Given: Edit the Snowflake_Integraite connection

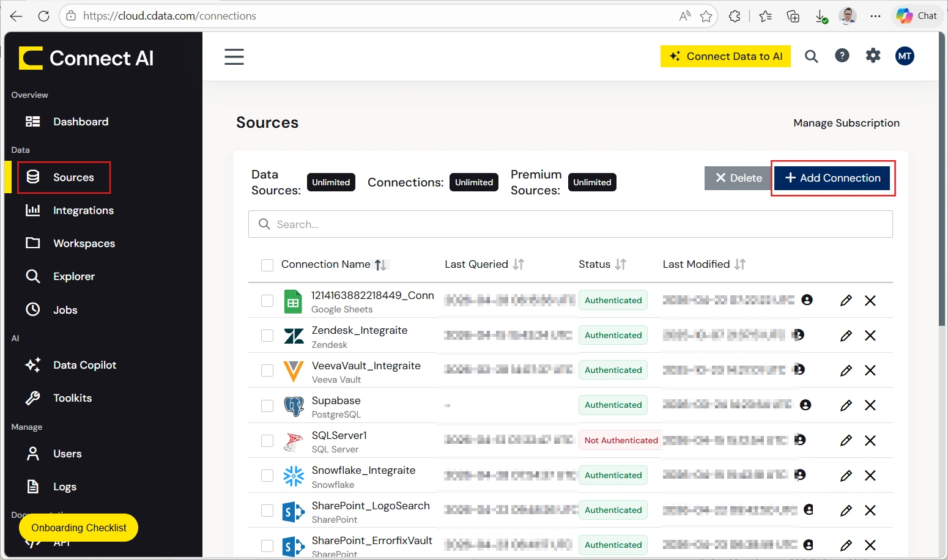Looking at the screenshot, I should [x=846, y=475].
